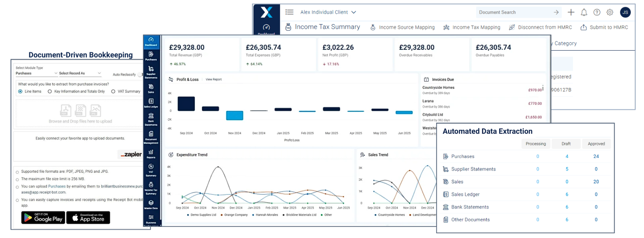644x238 pixels.
Task: Click the X logo in the back window
Action: [x=266, y=12]
